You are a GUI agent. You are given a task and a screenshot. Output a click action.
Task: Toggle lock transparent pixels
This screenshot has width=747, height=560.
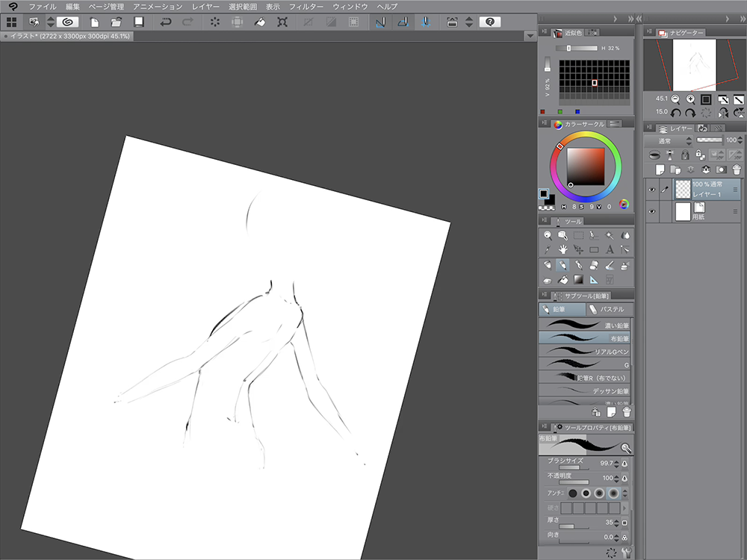pos(700,155)
